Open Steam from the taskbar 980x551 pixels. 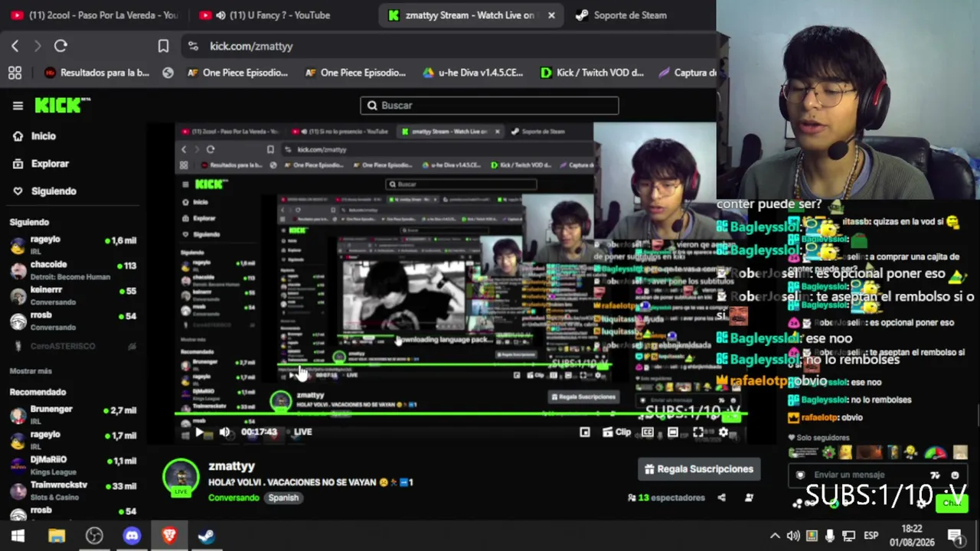pyautogui.click(x=207, y=536)
